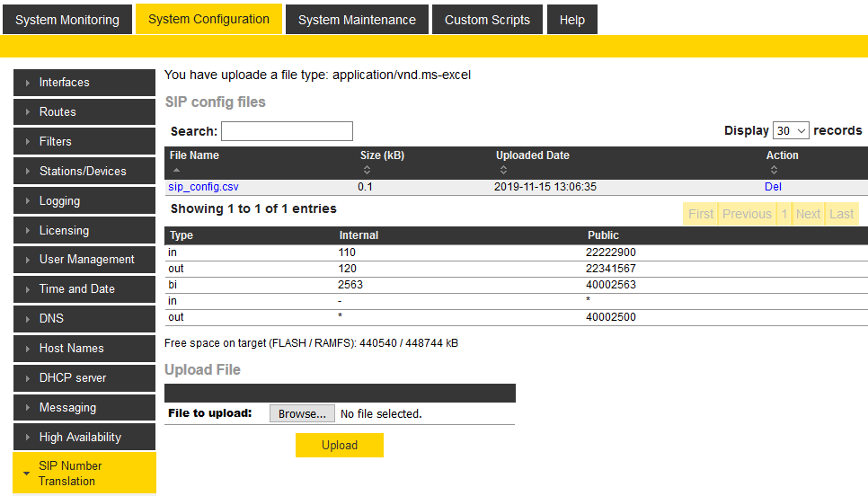Screen dimensions: 868x496
Task: Focus the Search input field
Action: point(287,131)
